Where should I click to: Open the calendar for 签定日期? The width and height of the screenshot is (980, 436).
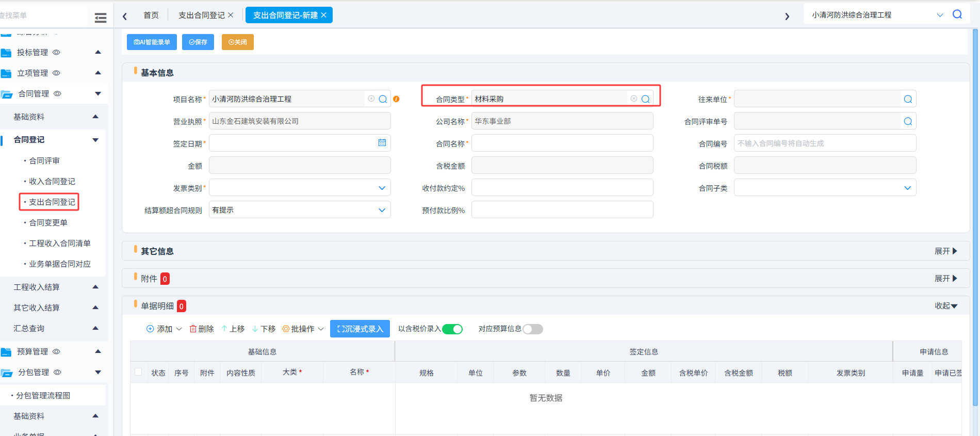382,143
